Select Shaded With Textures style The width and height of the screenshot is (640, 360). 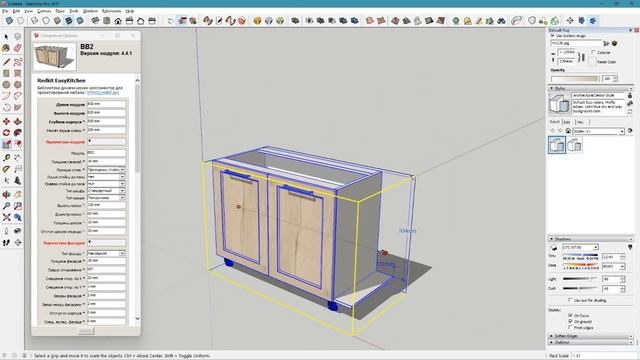click(69, 20)
